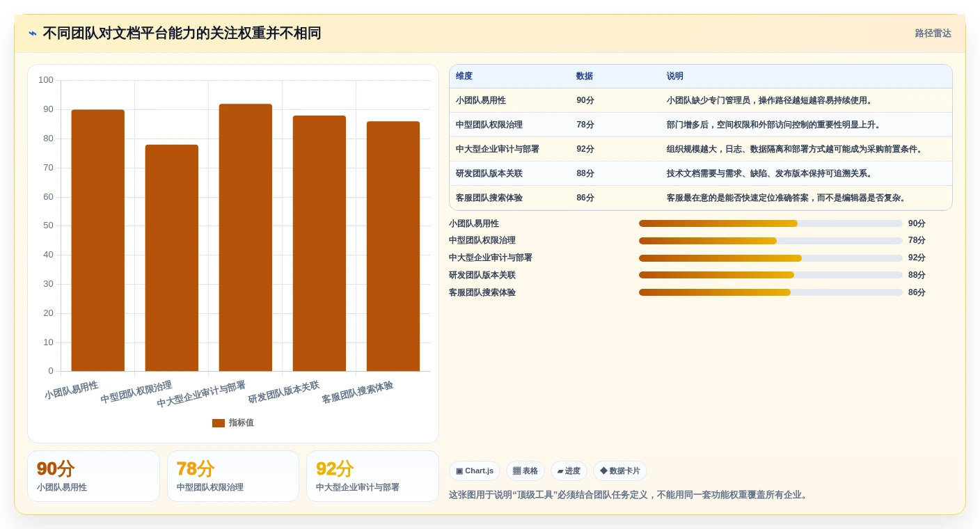
Task: Click the 研发团队版本关联 chart bar
Action: [x=319, y=243]
